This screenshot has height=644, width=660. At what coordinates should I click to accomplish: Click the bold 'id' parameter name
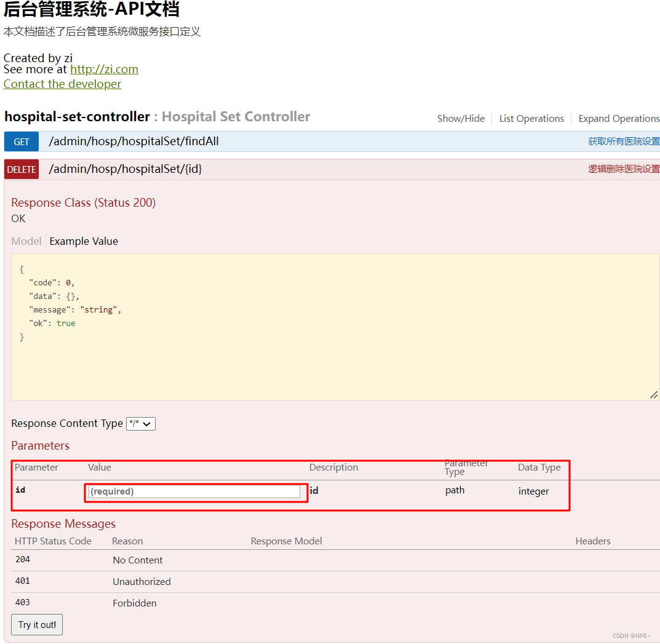(21, 490)
